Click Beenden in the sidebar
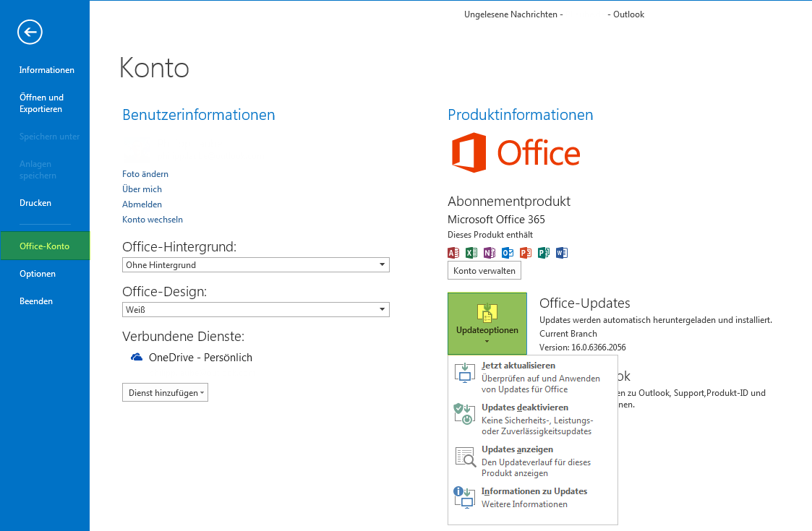The height and width of the screenshot is (531, 812). 35,301
